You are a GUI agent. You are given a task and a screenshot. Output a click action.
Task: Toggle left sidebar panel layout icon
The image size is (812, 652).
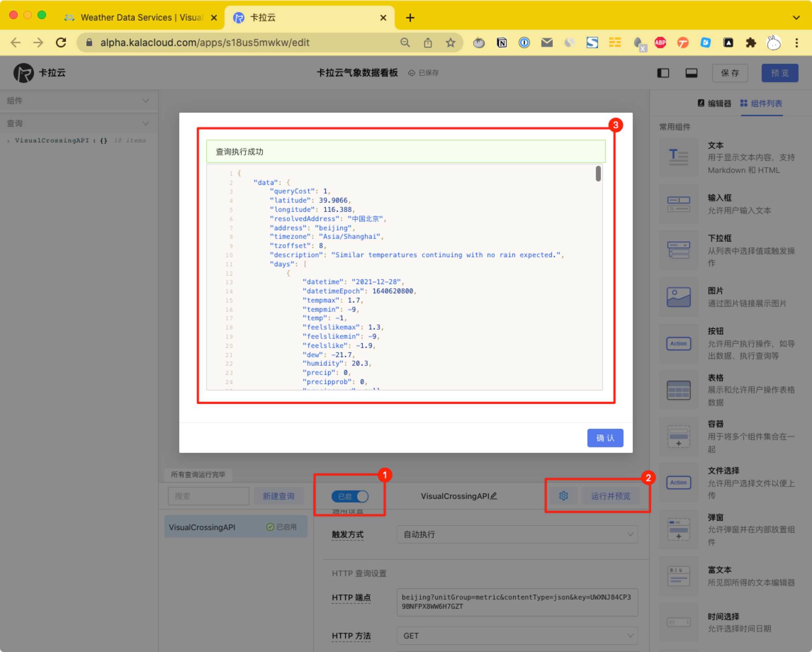[663, 73]
